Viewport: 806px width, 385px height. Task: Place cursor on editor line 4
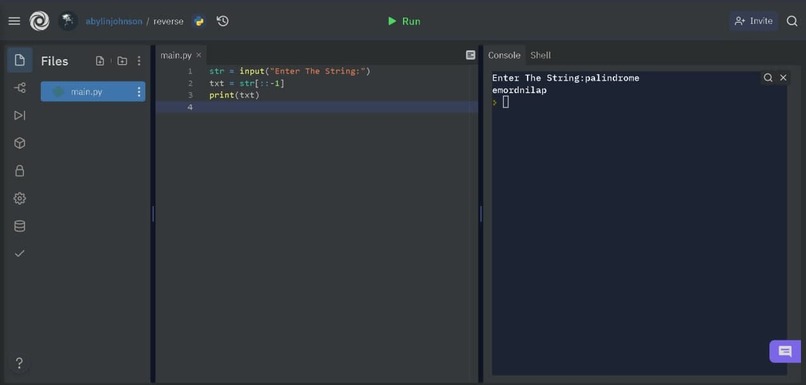(316, 107)
